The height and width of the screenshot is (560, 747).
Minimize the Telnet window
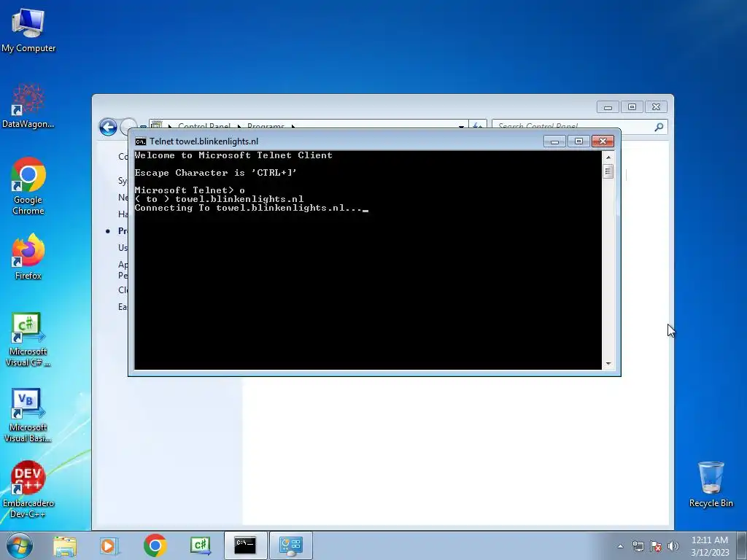point(554,141)
